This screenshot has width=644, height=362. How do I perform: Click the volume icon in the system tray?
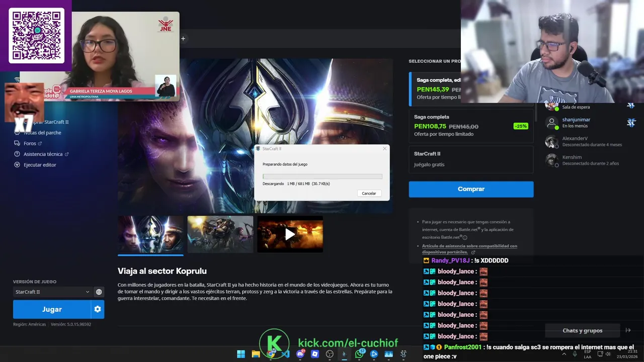pyautogui.click(x=608, y=354)
